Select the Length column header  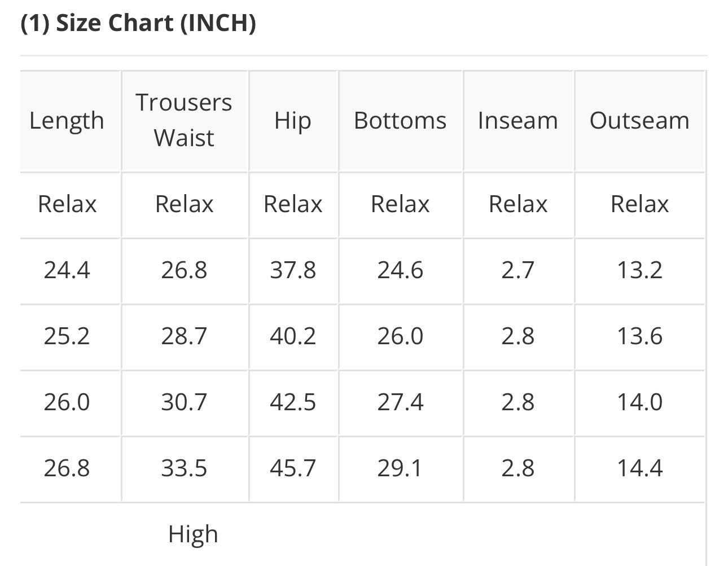67,120
